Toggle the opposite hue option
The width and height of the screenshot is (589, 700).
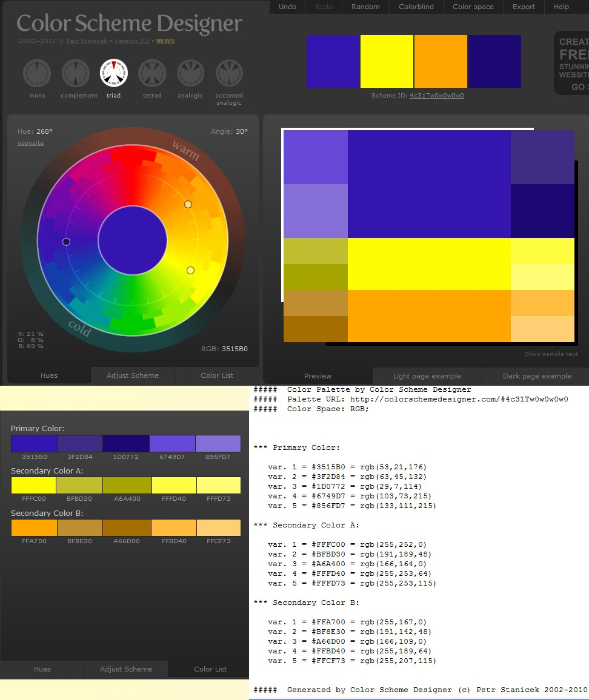tap(30, 143)
